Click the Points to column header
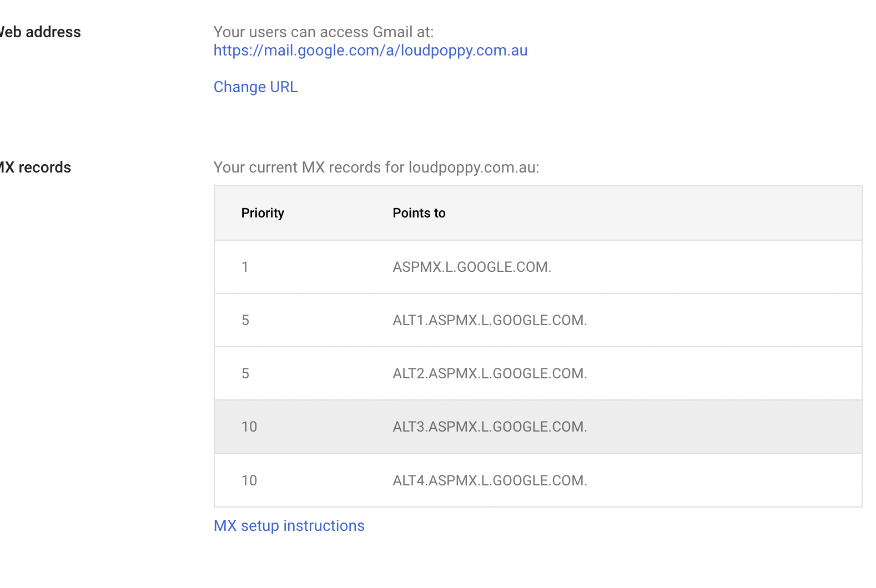Image resolution: width=876 pixels, height=588 pixels. click(x=419, y=213)
